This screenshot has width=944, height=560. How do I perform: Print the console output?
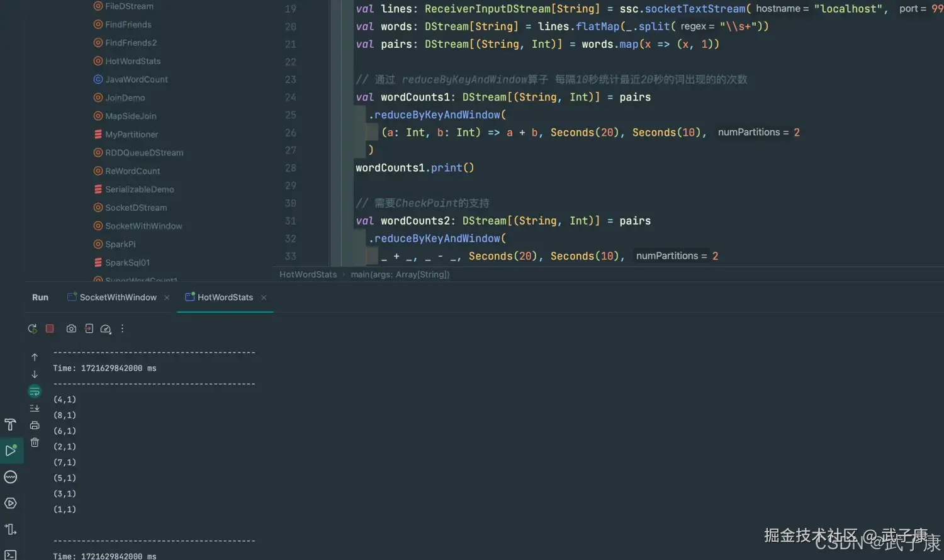point(35,425)
